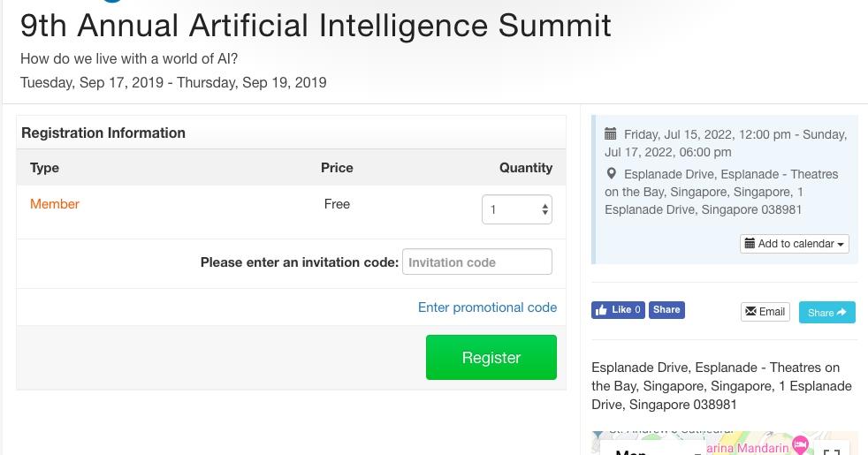The image size is (868, 455).
Task: Open the Quantity selector showing 1
Action: 517,209
